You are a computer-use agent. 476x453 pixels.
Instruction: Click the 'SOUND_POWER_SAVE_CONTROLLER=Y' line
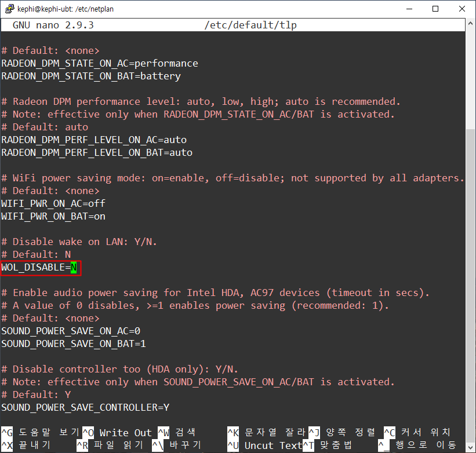point(85,407)
